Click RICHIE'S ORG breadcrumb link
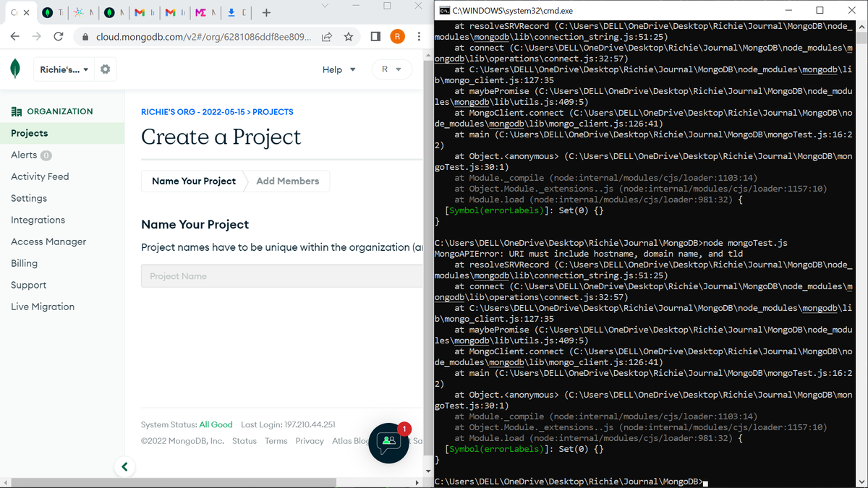This screenshot has width=868, height=488. pyautogui.click(x=192, y=112)
